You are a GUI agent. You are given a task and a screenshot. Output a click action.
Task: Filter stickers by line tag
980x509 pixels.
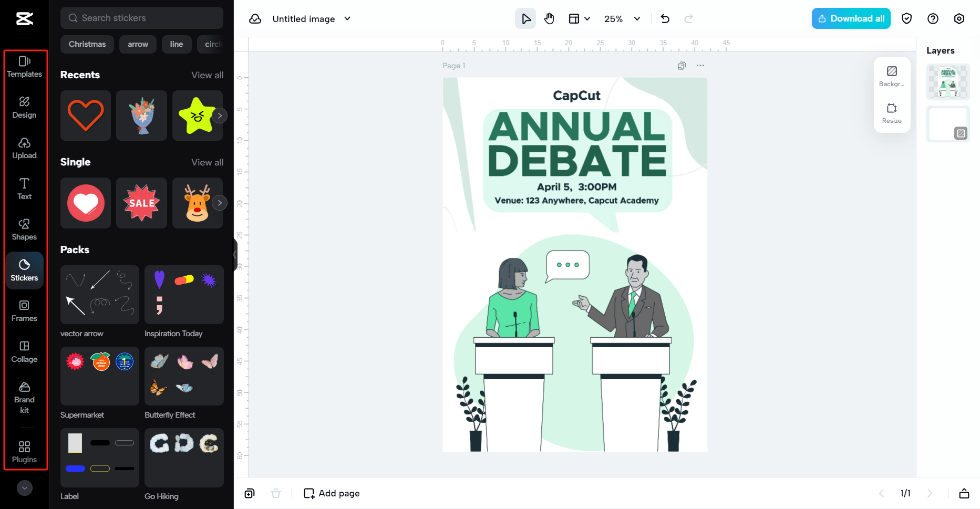177,44
